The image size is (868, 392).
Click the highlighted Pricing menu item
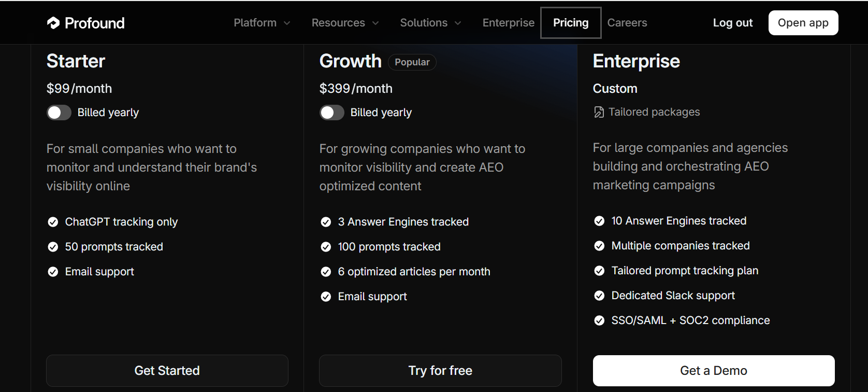571,22
